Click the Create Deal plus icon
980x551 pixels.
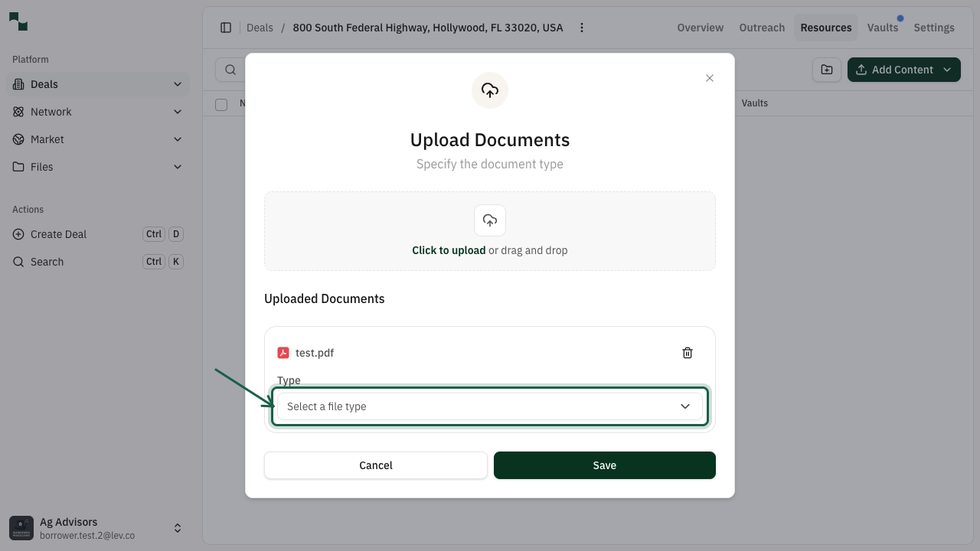tap(18, 234)
